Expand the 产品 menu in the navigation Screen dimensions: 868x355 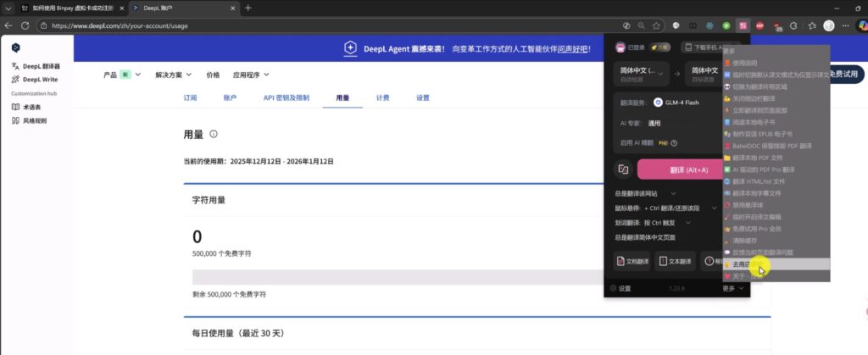[x=122, y=75]
